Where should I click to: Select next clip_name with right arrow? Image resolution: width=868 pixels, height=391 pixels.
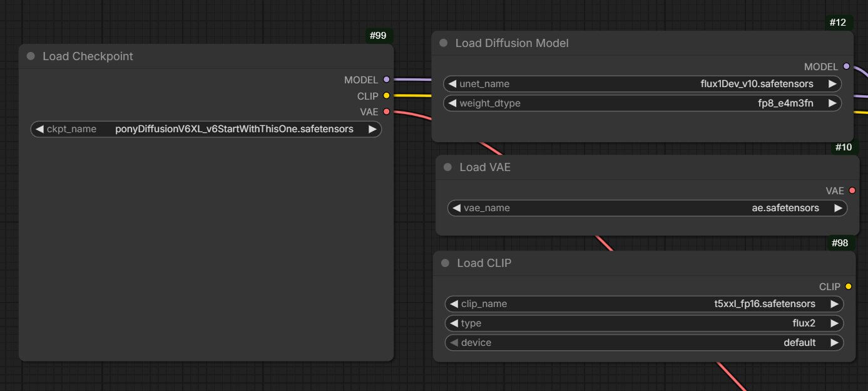click(x=834, y=304)
